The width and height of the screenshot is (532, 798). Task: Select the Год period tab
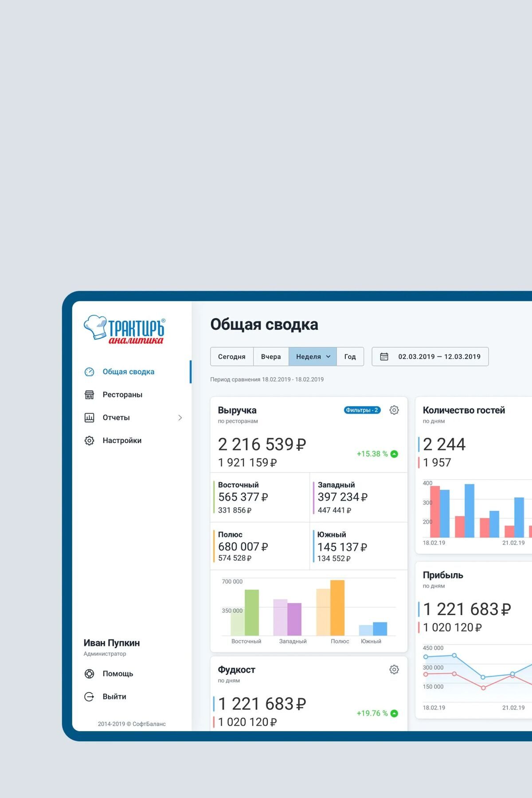click(x=350, y=357)
